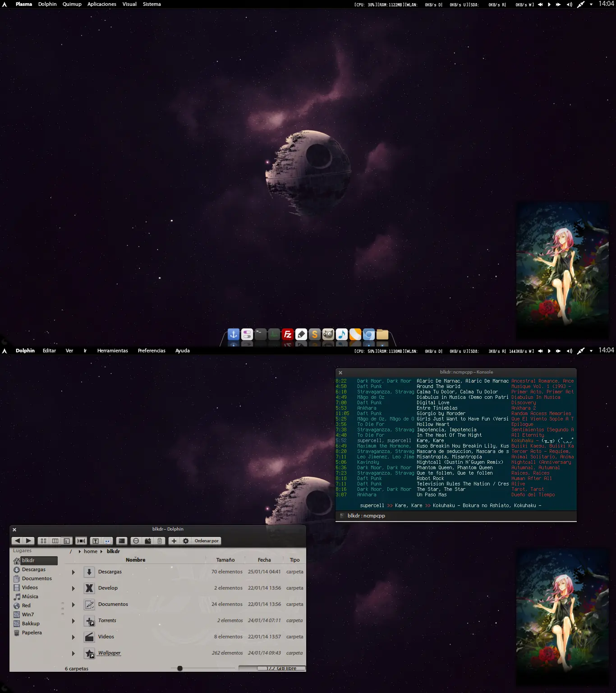
Task: Open the Herramientas menu
Action: click(x=113, y=351)
